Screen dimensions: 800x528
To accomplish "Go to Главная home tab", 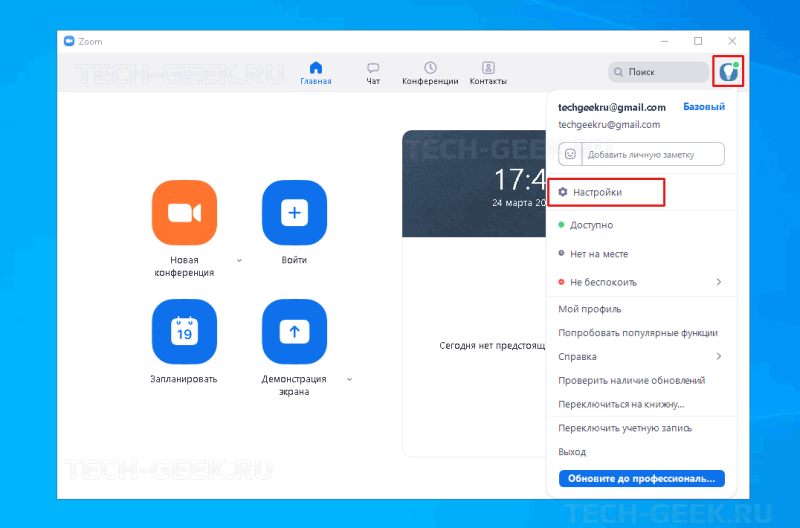I will coord(316,73).
